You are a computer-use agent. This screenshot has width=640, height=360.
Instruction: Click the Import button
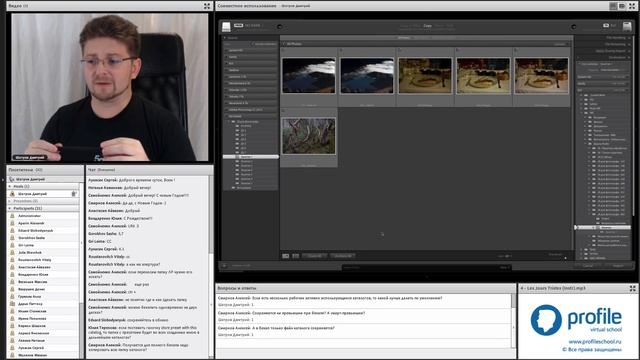(x=618, y=266)
